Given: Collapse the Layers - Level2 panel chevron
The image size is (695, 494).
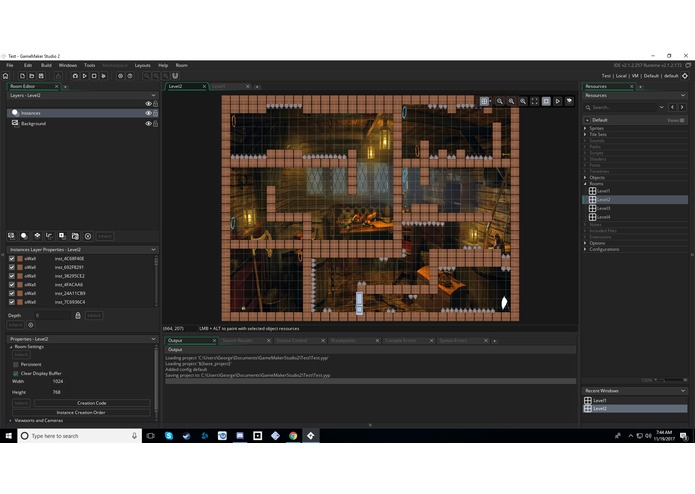Looking at the screenshot, I should click(x=153, y=95).
